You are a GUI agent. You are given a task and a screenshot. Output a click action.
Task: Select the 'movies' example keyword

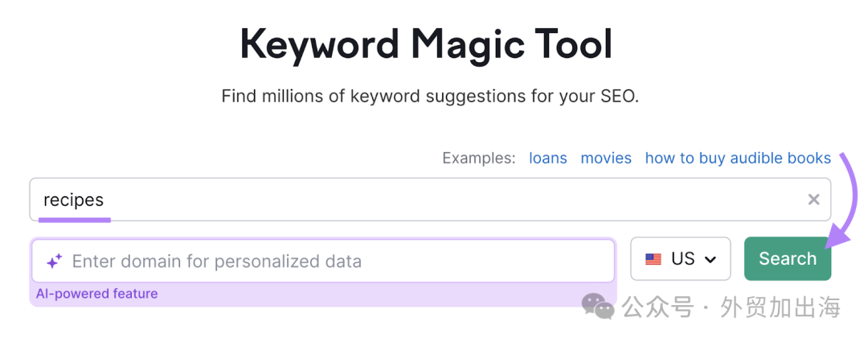606,158
